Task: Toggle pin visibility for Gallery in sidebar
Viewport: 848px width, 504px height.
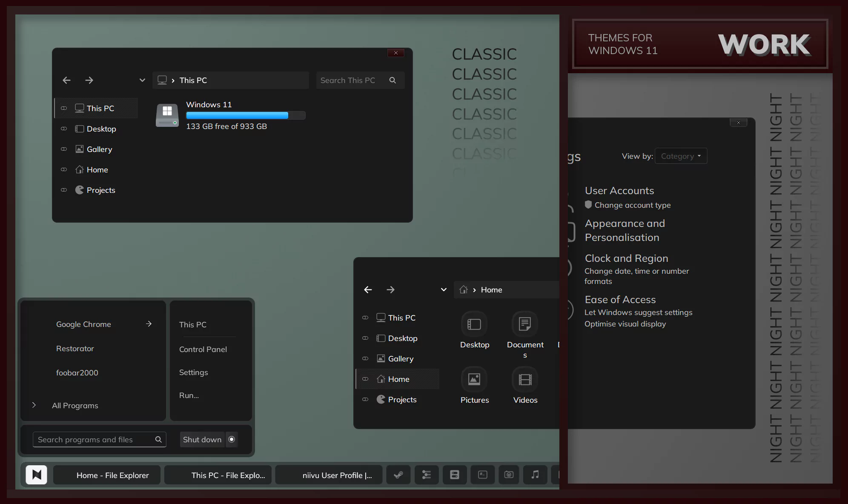Action: [x=63, y=149]
